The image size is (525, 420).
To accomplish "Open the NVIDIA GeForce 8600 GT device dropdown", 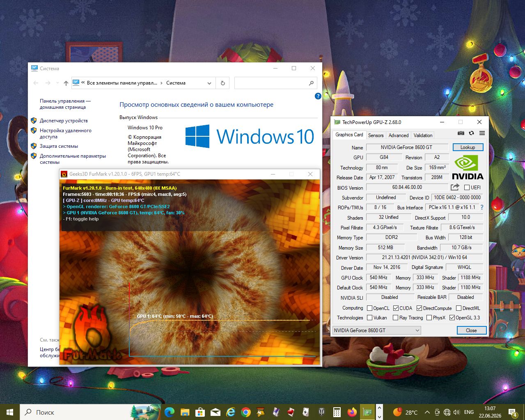I will pyautogui.click(x=377, y=330).
